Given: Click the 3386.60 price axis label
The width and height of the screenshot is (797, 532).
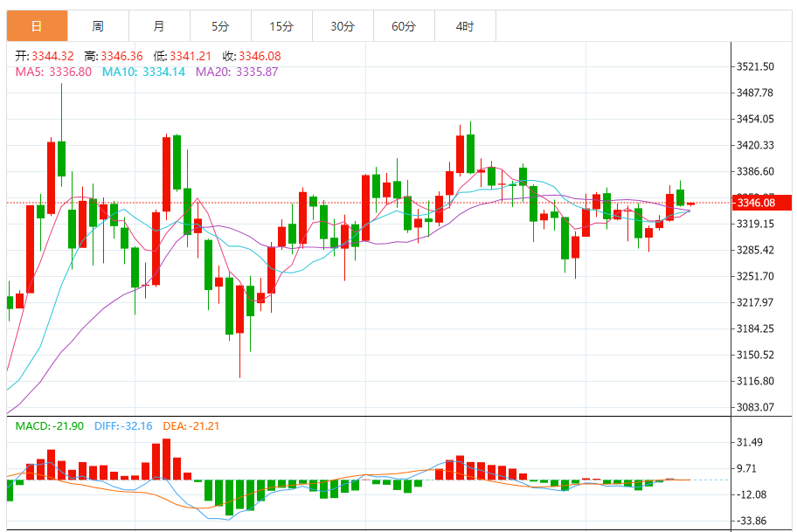Looking at the screenshot, I should [755, 171].
